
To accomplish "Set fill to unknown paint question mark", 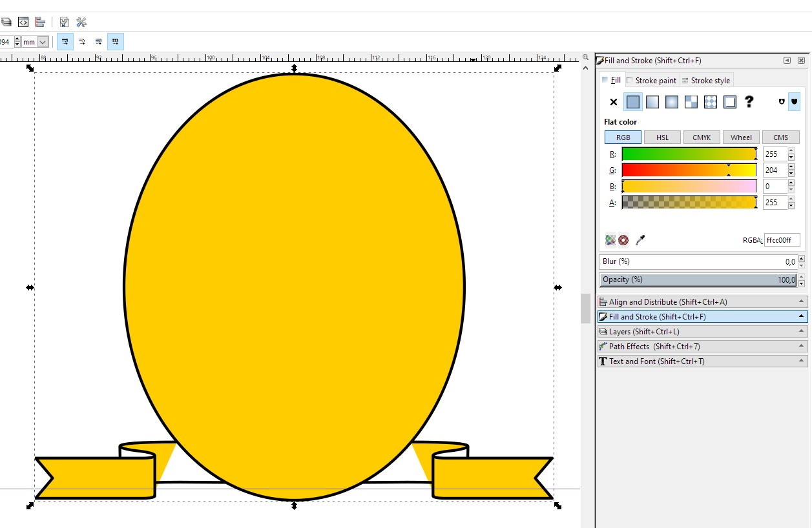I will (x=749, y=101).
